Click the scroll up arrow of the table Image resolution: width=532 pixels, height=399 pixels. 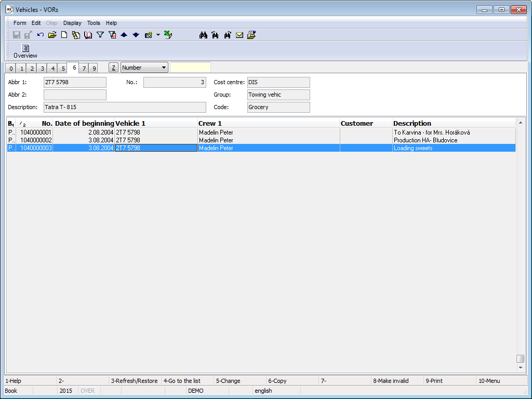[521, 123]
